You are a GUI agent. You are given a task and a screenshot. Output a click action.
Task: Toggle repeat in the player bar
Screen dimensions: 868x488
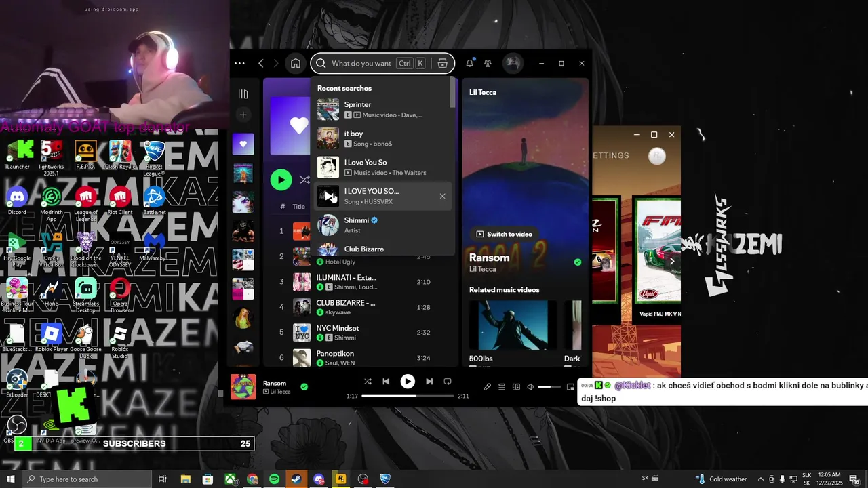tap(448, 382)
